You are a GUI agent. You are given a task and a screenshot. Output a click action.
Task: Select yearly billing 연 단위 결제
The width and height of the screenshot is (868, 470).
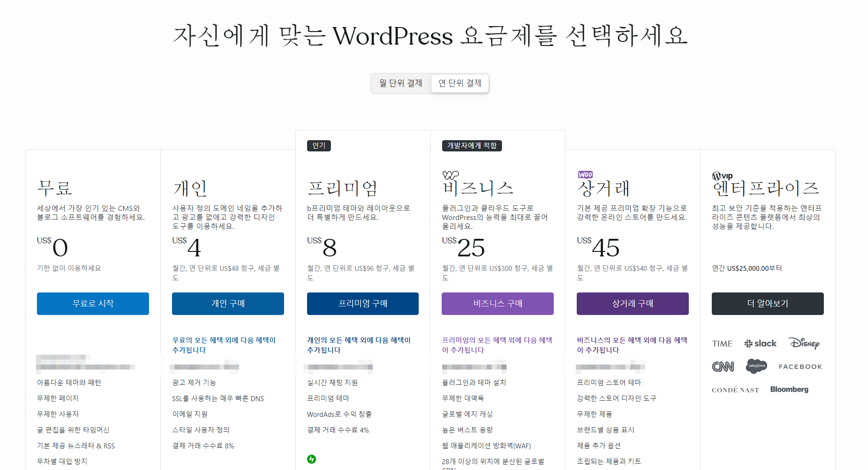[x=460, y=83]
